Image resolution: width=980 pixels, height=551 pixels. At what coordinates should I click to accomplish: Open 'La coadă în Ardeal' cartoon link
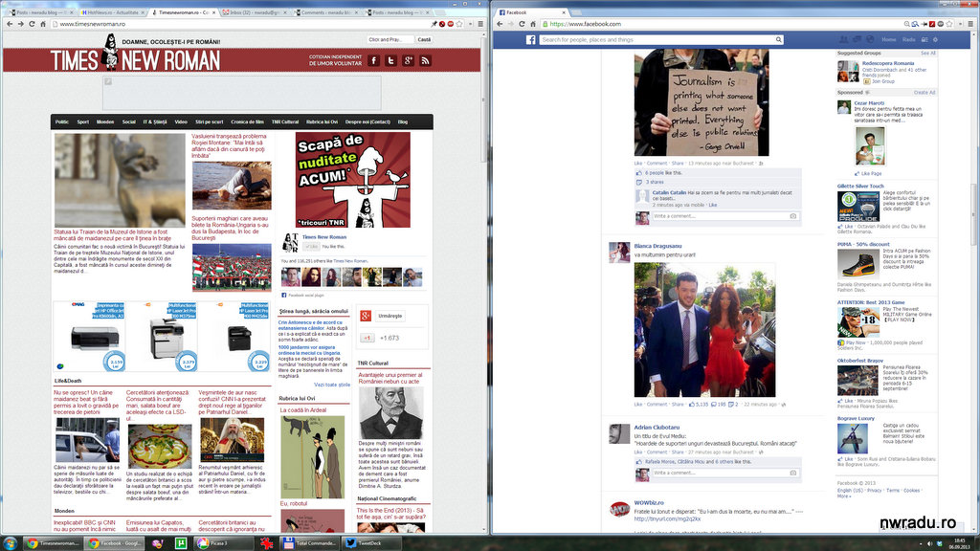[x=303, y=410]
